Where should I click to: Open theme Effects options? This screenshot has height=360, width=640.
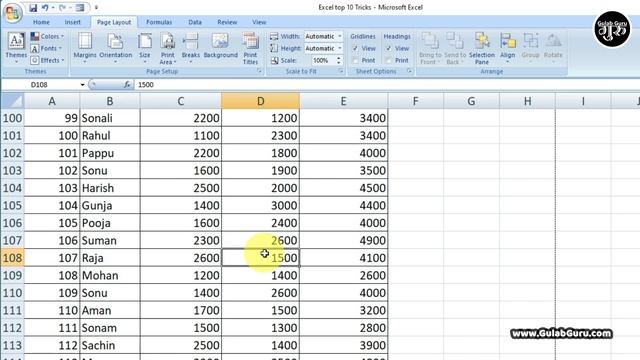48,60
